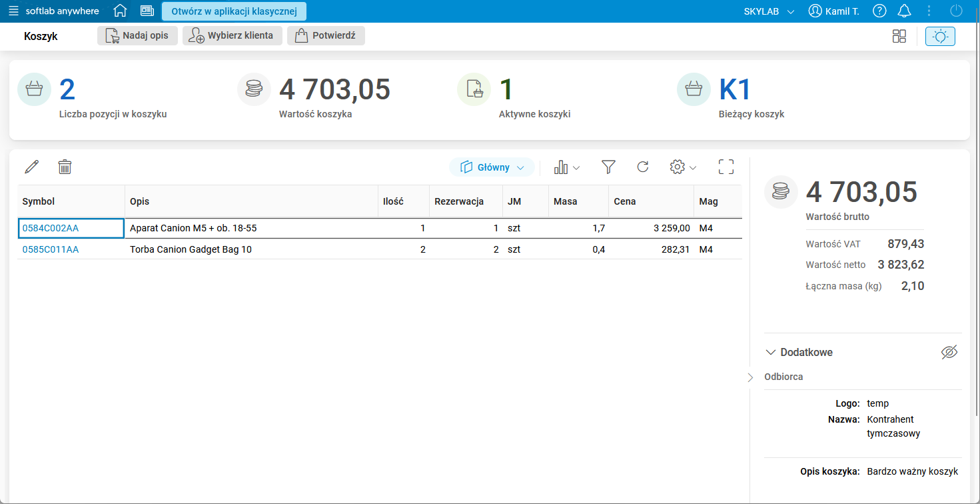The width and height of the screenshot is (980, 504).
Task: Click the Aktywne koszyki document icon
Action: [474, 89]
